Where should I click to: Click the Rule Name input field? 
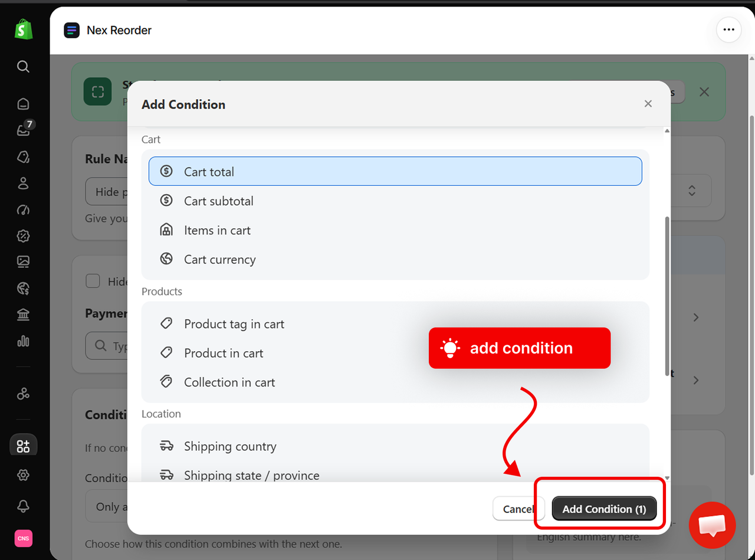click(x=107, y=192)
